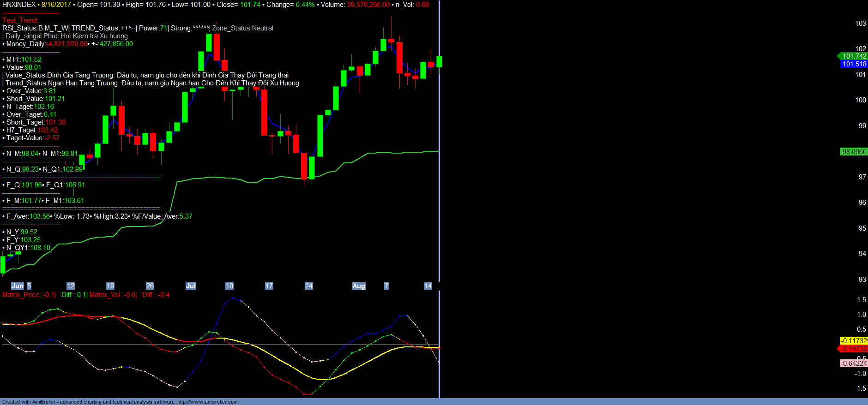Click the Matrix_Price indicator label
Image resolution: width=868 pixels, height=405 pixels.
29,295
